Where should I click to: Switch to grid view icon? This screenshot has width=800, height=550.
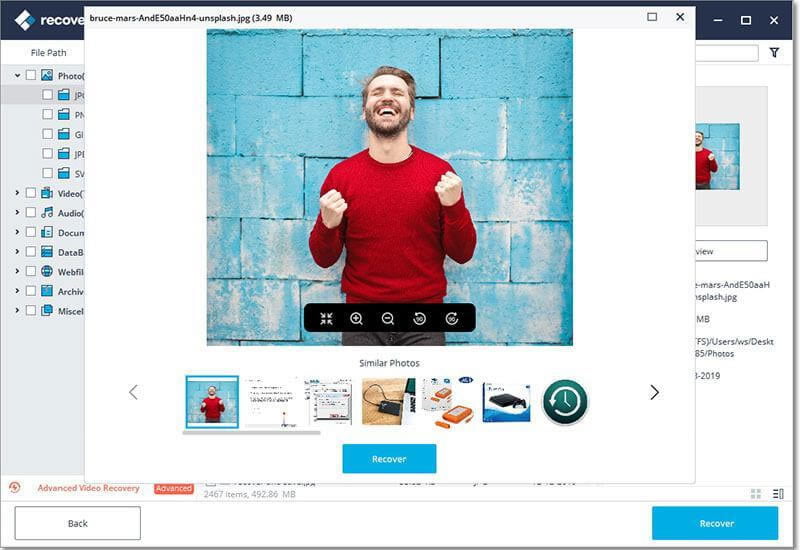click(x=756, y=493)
